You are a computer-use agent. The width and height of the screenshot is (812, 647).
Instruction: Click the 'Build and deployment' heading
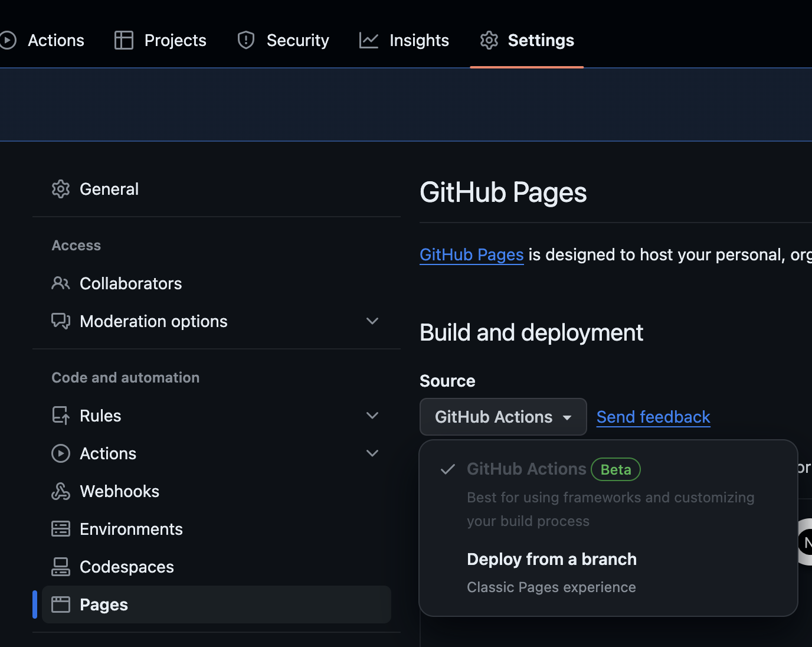[531, 333]
